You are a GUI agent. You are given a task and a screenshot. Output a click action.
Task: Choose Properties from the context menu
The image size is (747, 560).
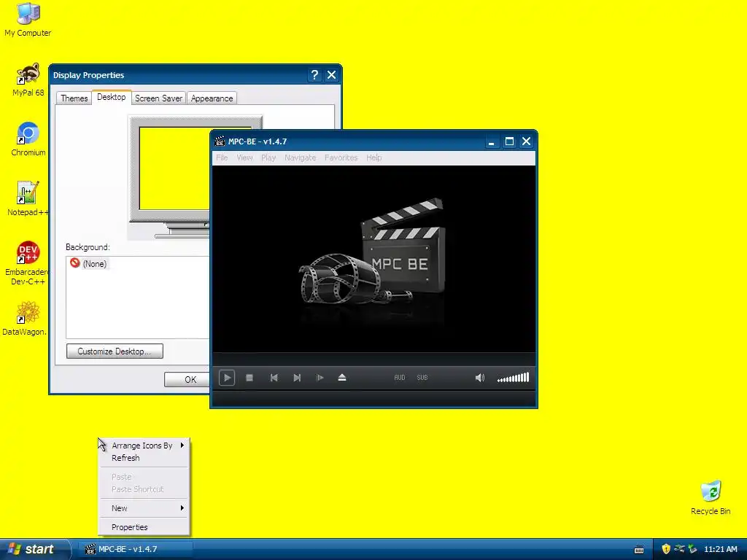click(x=144, y=528)
